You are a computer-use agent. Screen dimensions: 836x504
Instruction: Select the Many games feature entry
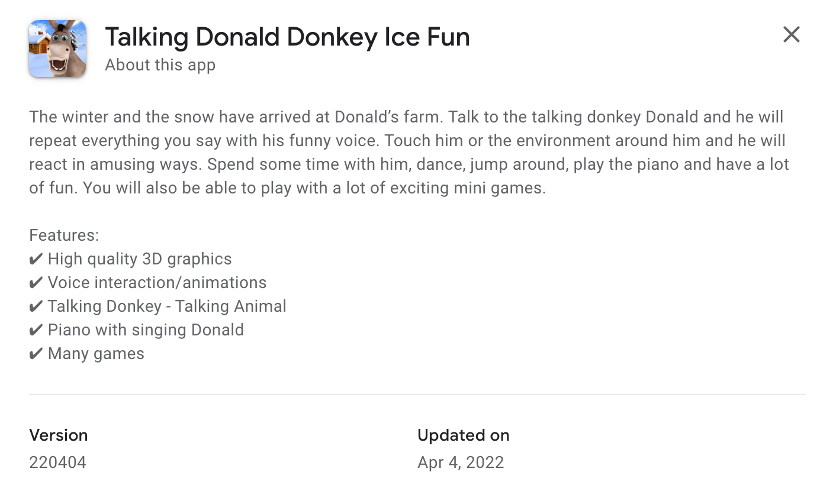click(96, 353)
